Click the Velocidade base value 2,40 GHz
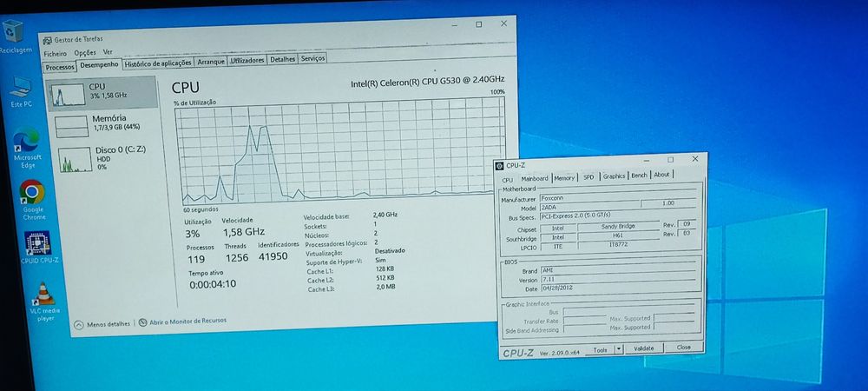 385,214
